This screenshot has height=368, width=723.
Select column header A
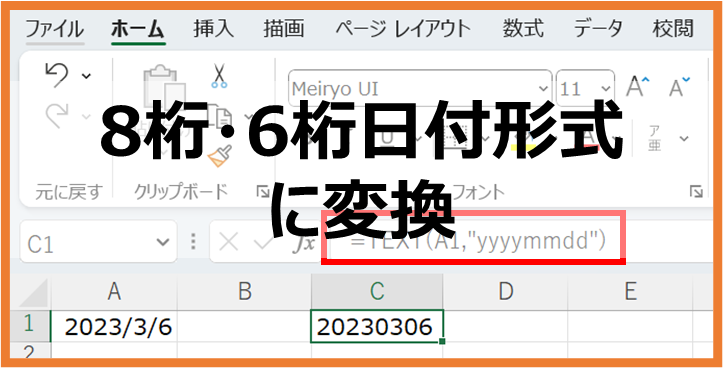[x=114, y=292]
